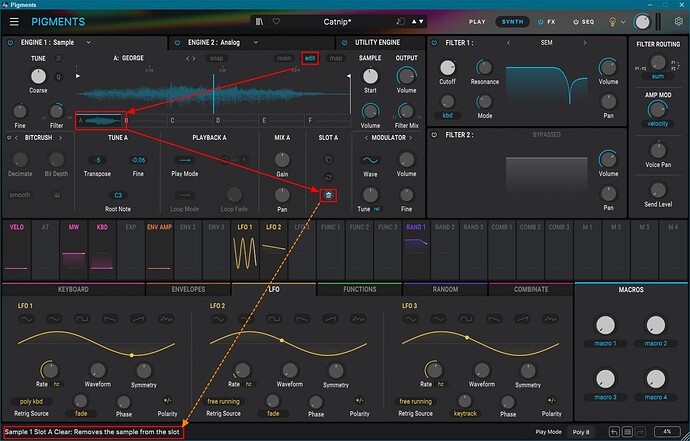Open the Poly 8 voice mode dropdown
690x441 pixels.
pos(580,432)
